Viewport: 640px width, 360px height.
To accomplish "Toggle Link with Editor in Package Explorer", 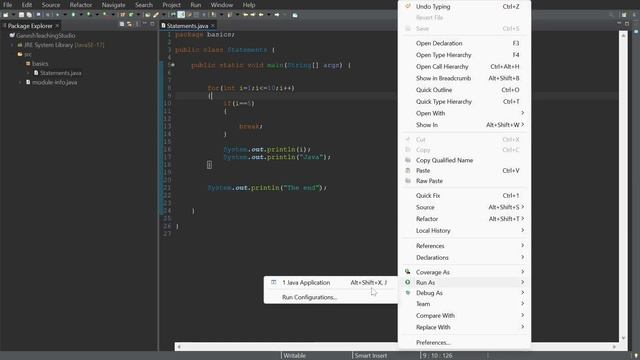I will click(x=129, y=24).
